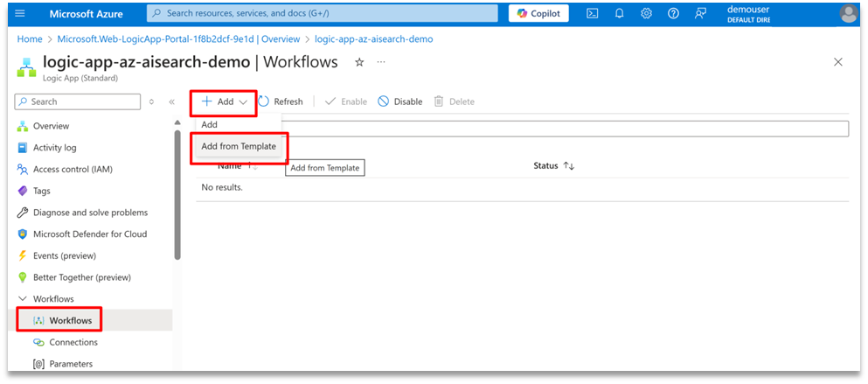Open Better Together (preview)

(x=82, y=277)
